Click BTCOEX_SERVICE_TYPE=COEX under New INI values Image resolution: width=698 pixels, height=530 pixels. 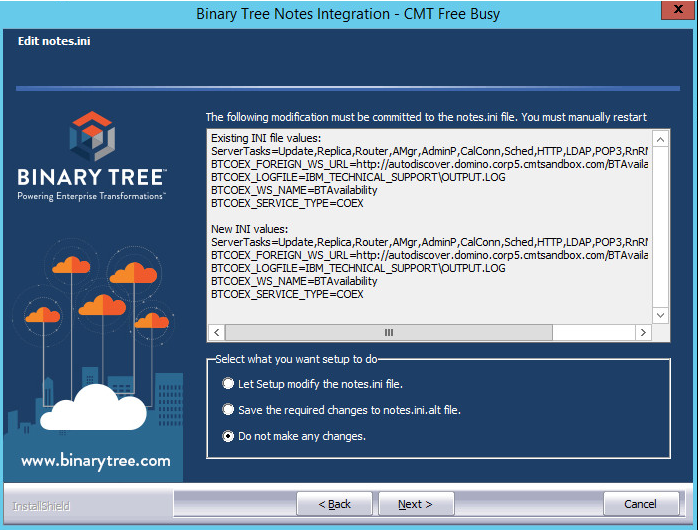tap(287, 294)
